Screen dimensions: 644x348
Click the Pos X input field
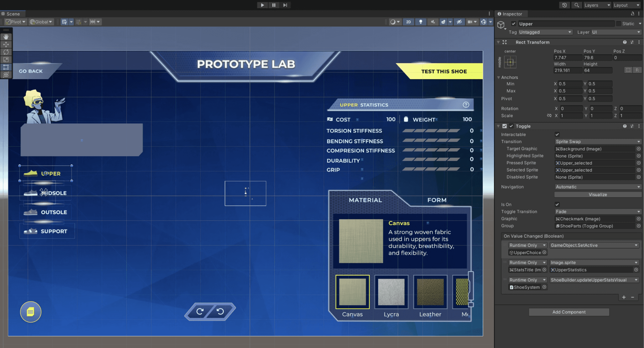567,58
